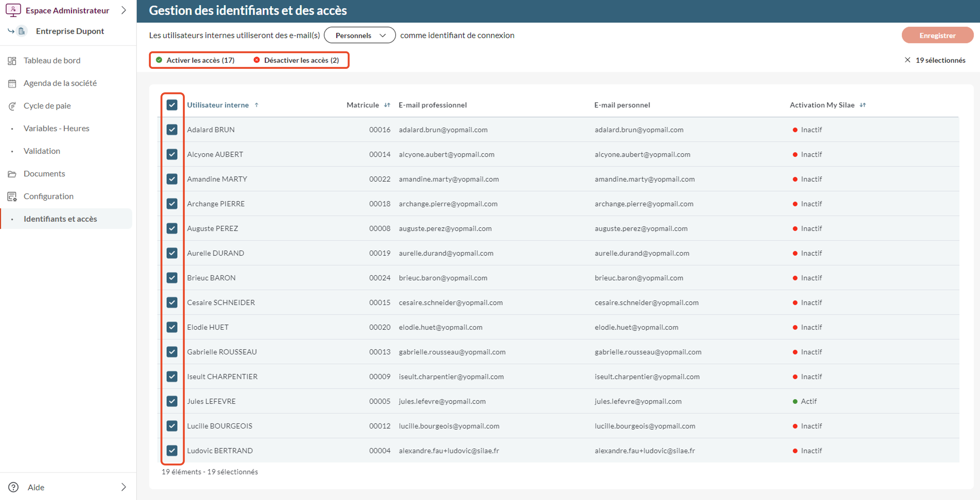Screen dimensions: 980x500
Task: Click the Enregistrer button
Action: point(937,35)
